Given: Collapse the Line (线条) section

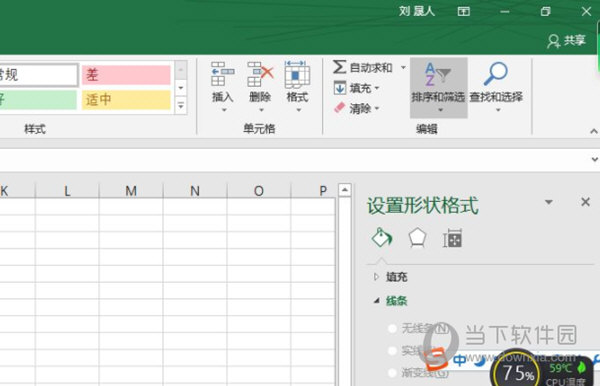Looking at the screenshot, I should tap(377, 301).
